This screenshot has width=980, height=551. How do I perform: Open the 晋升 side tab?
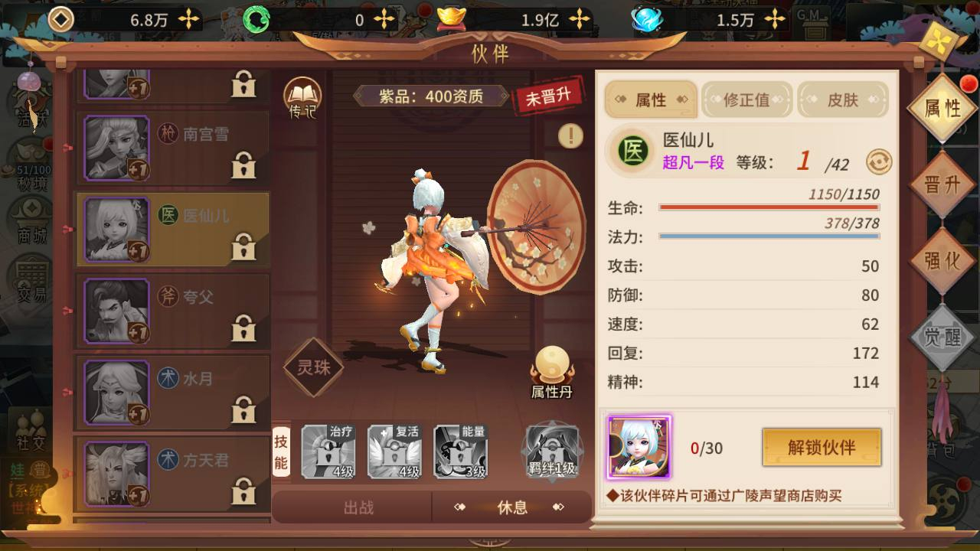[942, 184]
